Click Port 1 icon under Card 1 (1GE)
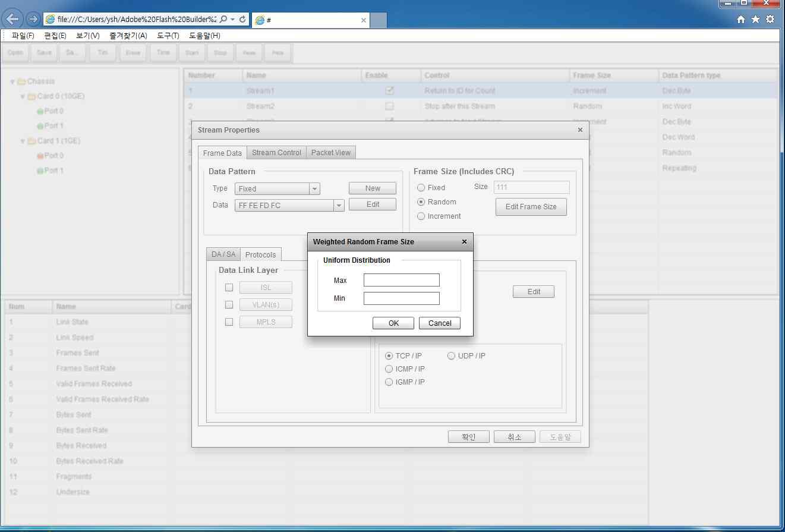The height and width of the screenshot is (532, 785). pyautogui.click(x=40, y=171)
